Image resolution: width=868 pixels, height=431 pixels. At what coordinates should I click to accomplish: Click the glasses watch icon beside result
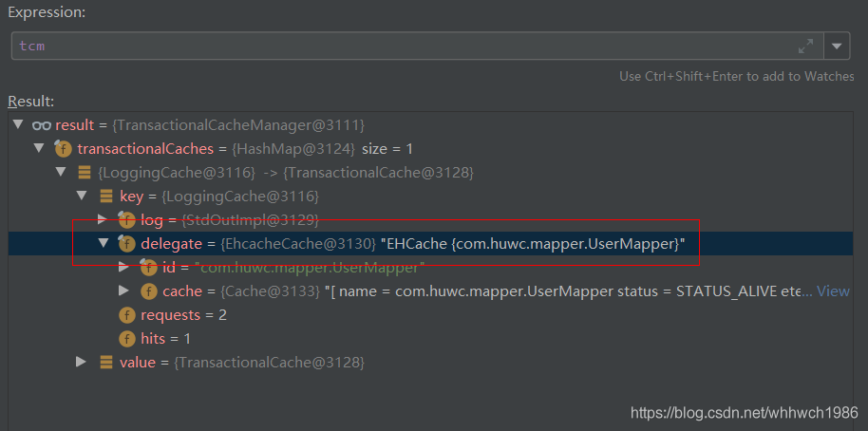[x=41, y=125]
